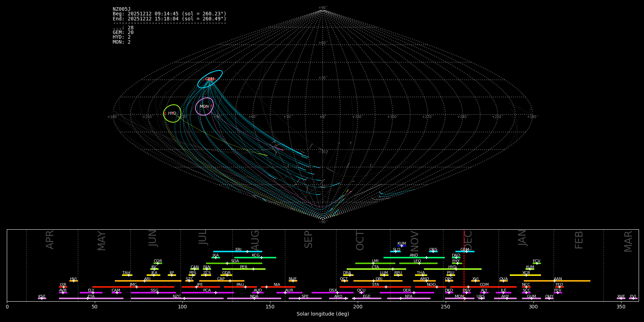Screen dimensions: 644x322
Task: Click the NZ005J station title text
Action: coord(122,9)
